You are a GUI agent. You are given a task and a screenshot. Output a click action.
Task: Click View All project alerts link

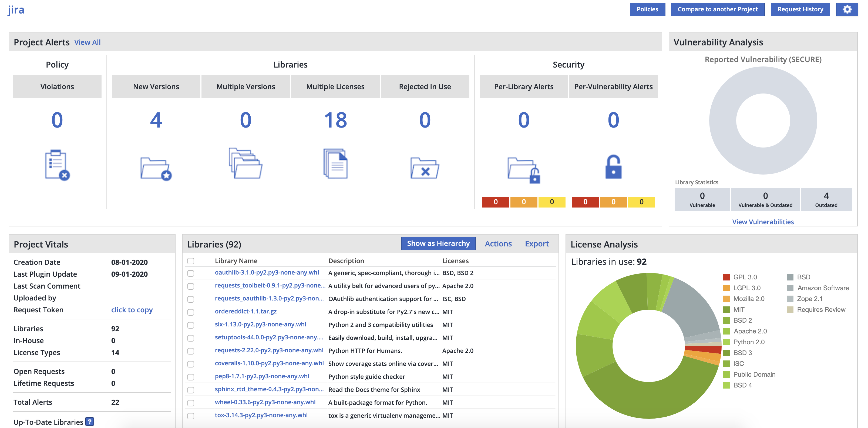coord(87,42)
